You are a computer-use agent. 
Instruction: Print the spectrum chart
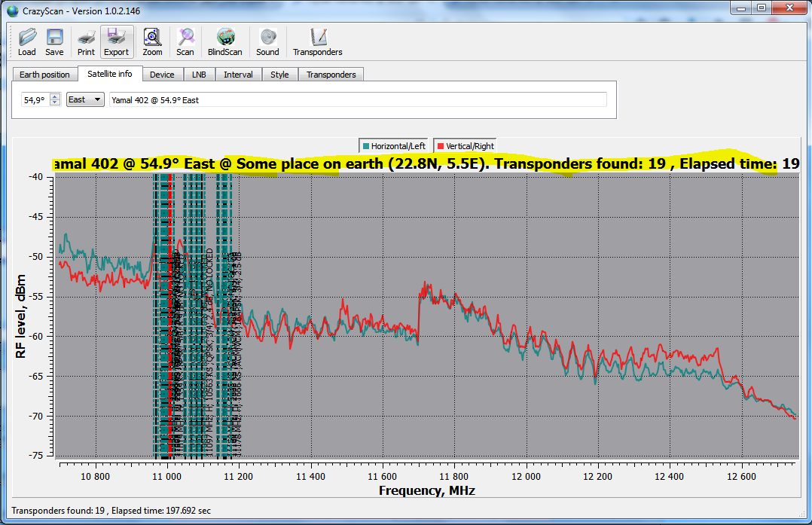[86, 41]
